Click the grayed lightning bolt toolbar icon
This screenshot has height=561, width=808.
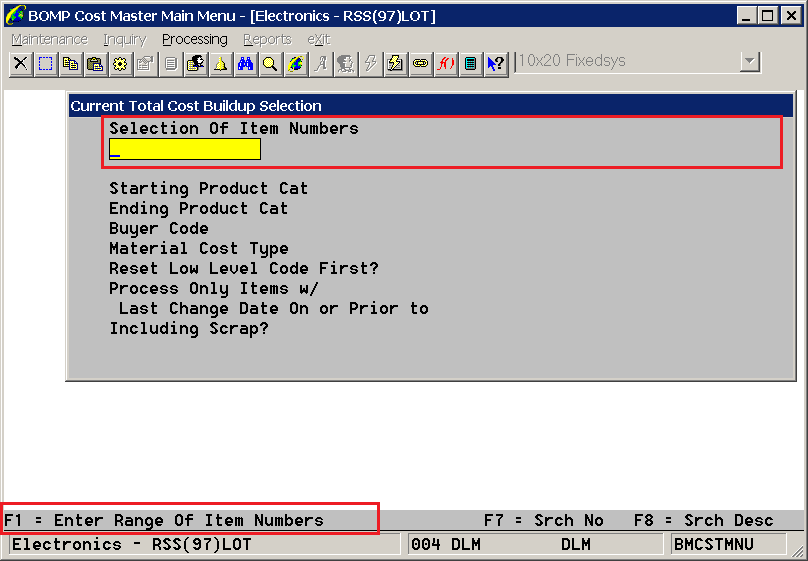point(371,64)
